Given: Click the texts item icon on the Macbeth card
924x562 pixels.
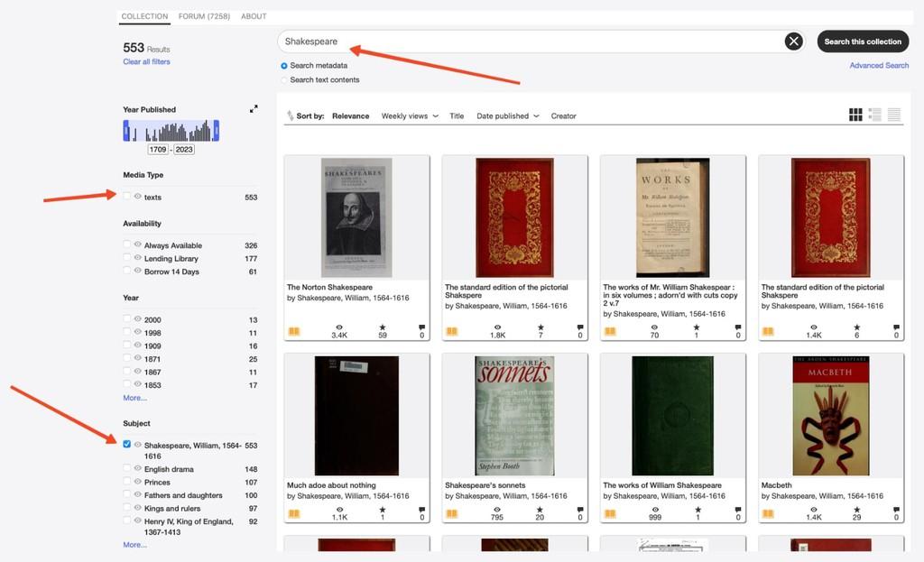Looking at the screenshot, I should coord(768,513).
